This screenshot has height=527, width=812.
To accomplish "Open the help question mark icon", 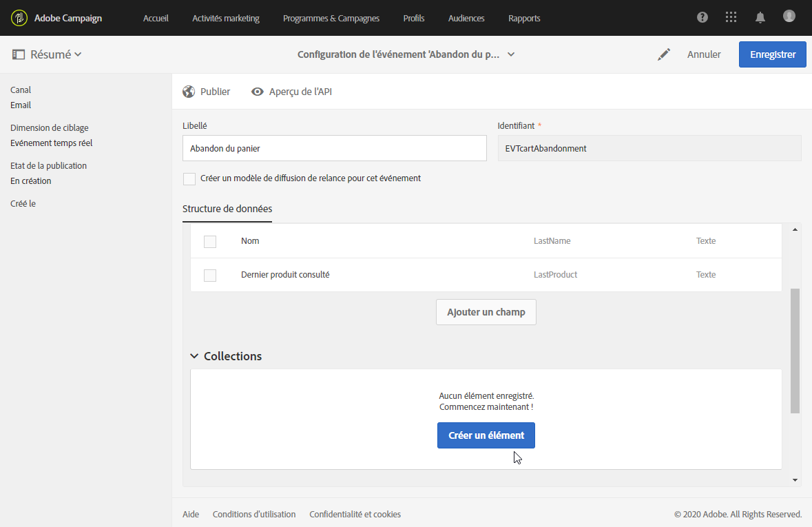I will pos(702,17).
